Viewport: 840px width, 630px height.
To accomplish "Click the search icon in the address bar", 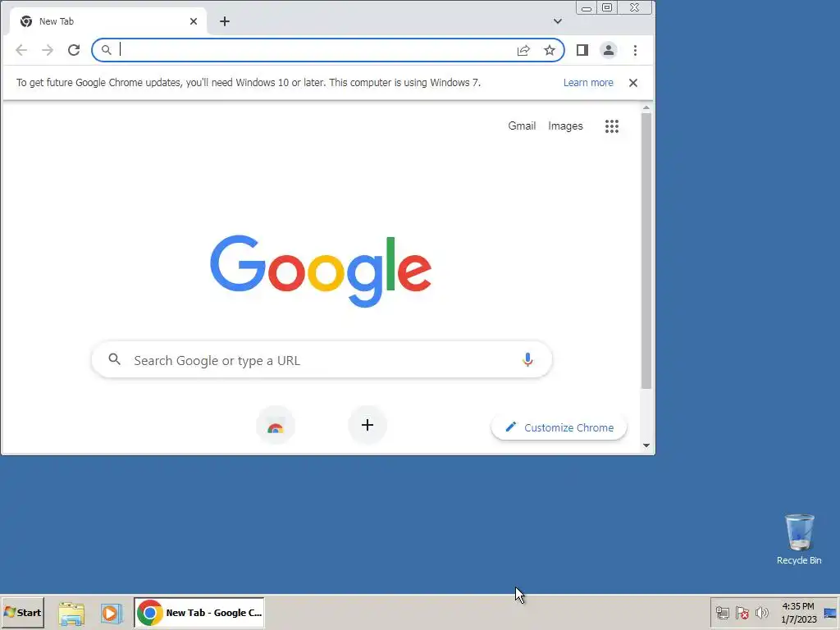I will (107, 50).
